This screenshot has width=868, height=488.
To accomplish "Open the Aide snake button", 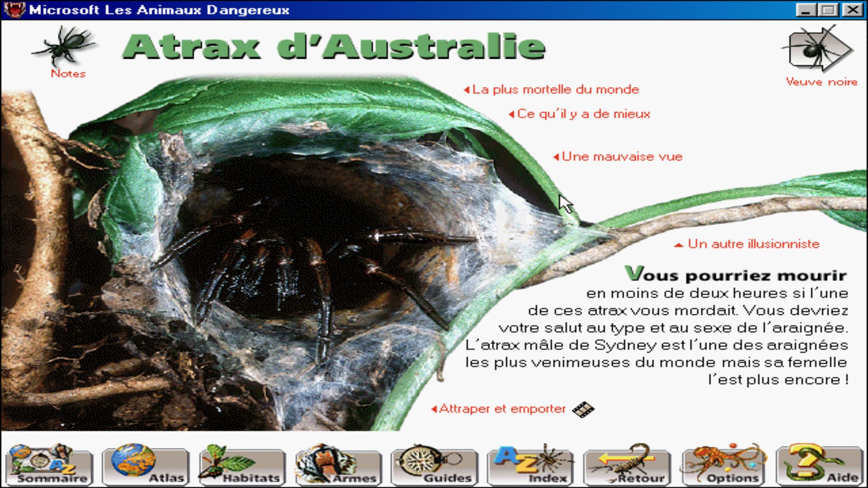I will (820, 465).
